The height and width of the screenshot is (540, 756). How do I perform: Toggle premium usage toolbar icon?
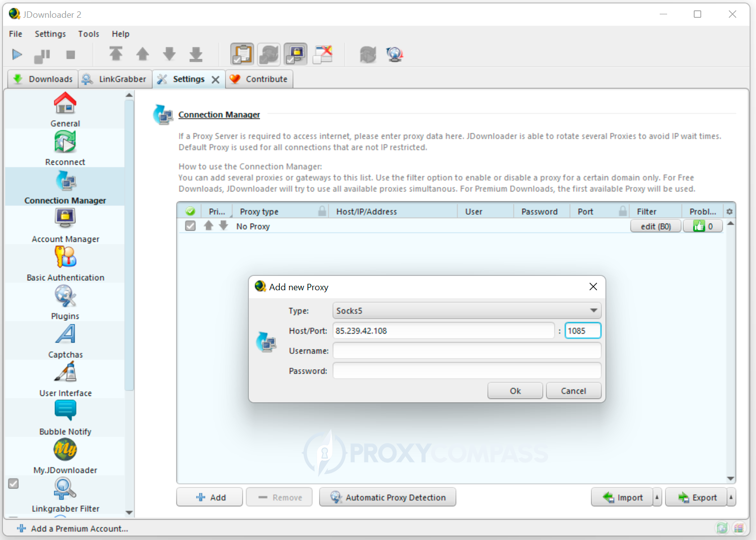point(296,54)
